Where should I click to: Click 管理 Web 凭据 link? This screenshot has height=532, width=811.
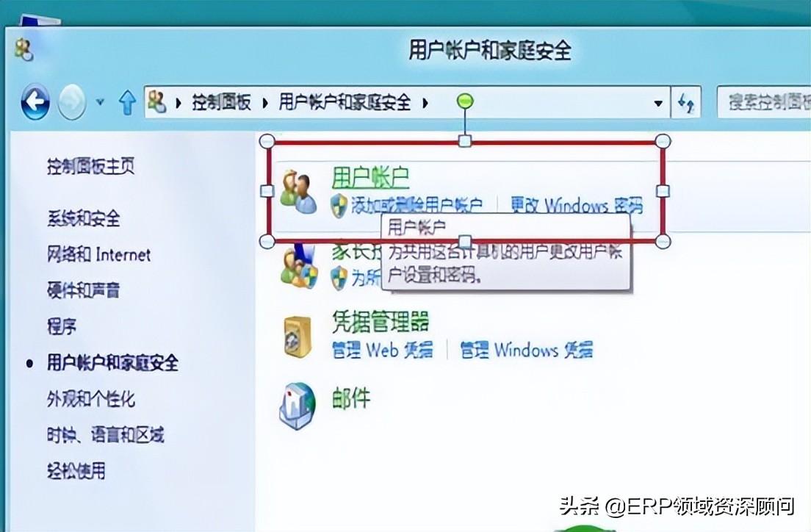pyautogui.click(x=382, y=351)
